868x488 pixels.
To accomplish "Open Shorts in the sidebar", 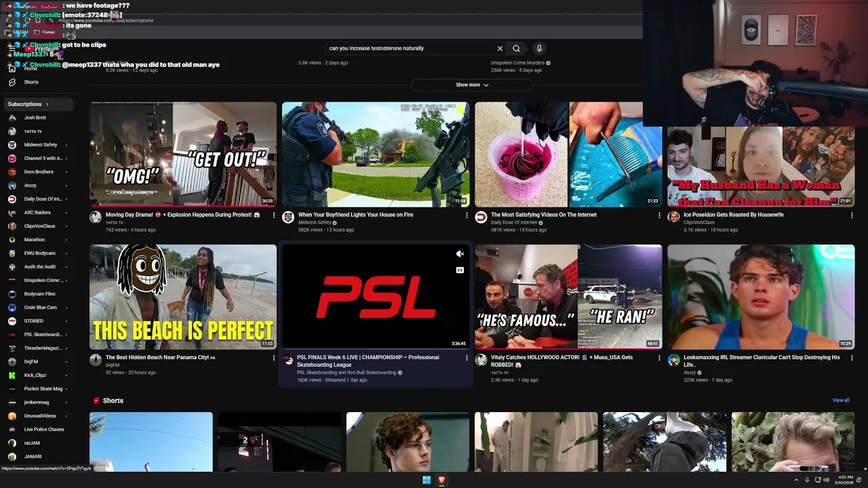I will pyautogui.click(x=31, y=82).
